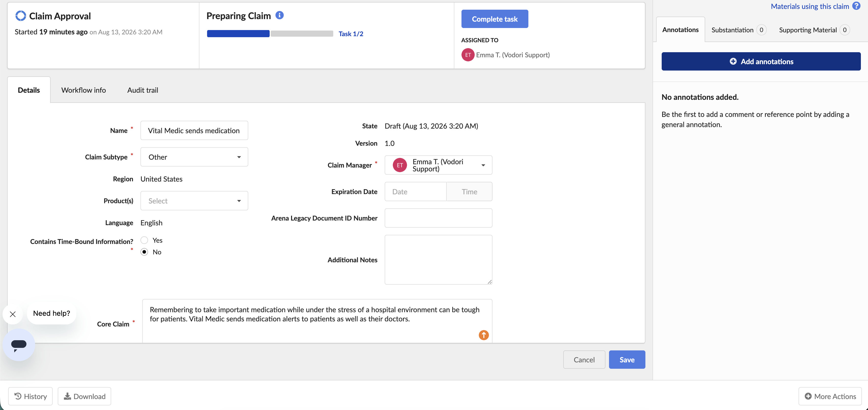Click inside the Core Claim text area

[x=317, y=321]
